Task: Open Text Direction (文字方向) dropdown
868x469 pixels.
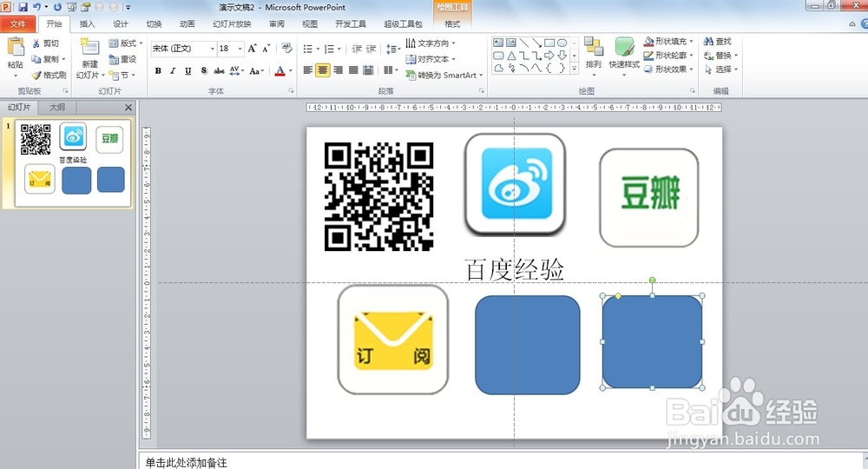Action: point(431,43)
